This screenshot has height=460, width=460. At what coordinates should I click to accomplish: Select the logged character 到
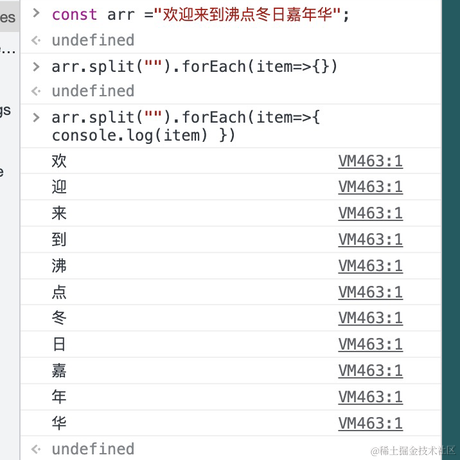click(x=59, y=239)
